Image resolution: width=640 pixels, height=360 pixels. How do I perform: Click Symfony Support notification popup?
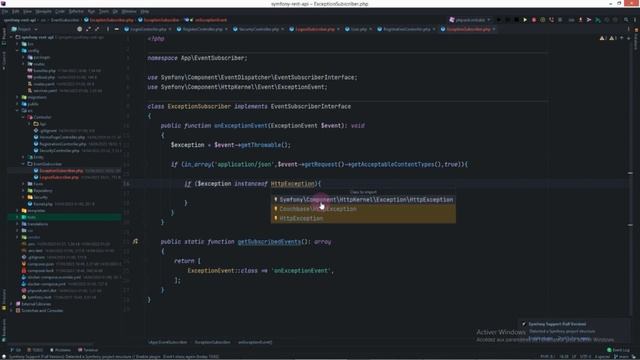click(575, 331)
